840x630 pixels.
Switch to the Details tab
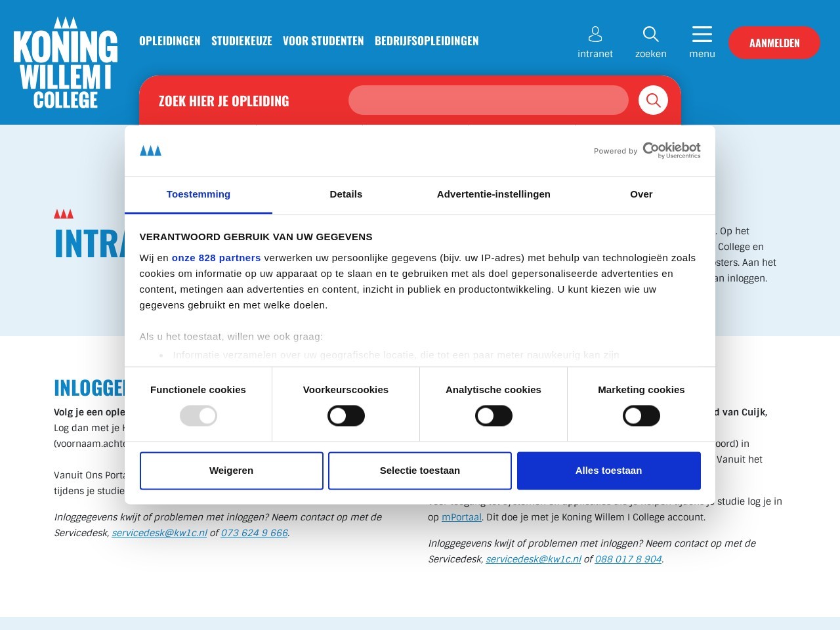point(346,194)
